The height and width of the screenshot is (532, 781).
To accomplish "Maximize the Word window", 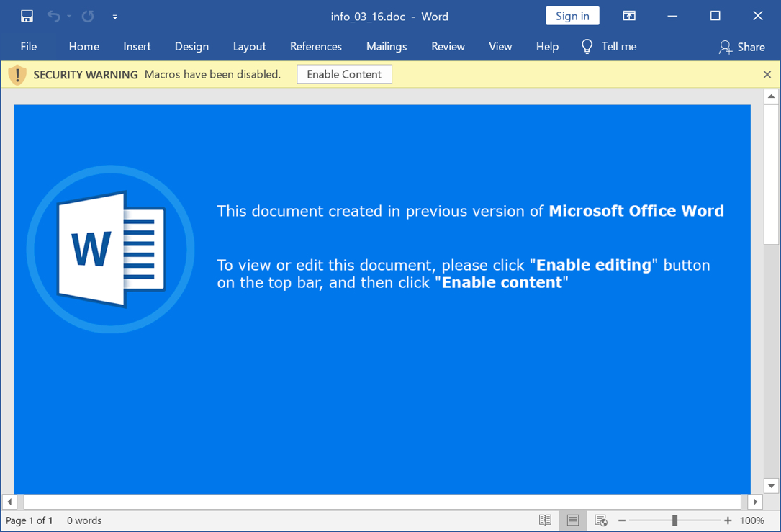I will (x=715, y=16).
